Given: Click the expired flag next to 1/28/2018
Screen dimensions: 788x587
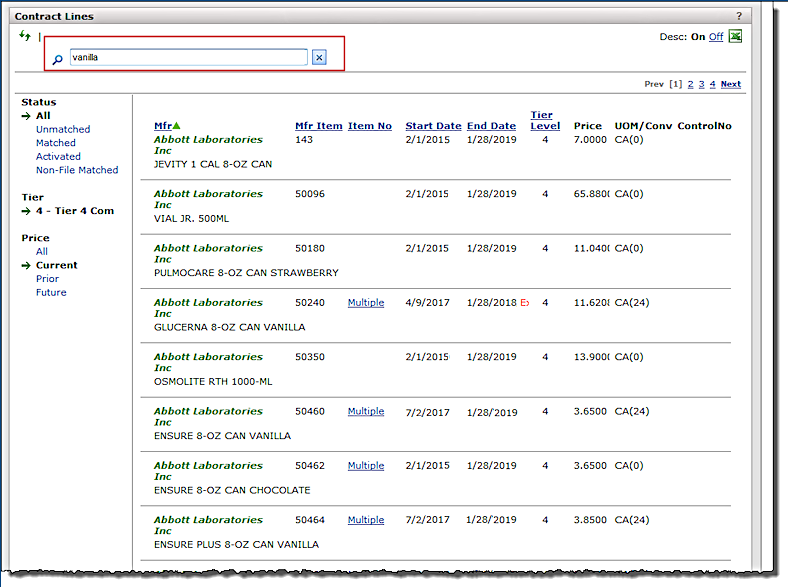Looking at the screenshot, I should 525,303.
